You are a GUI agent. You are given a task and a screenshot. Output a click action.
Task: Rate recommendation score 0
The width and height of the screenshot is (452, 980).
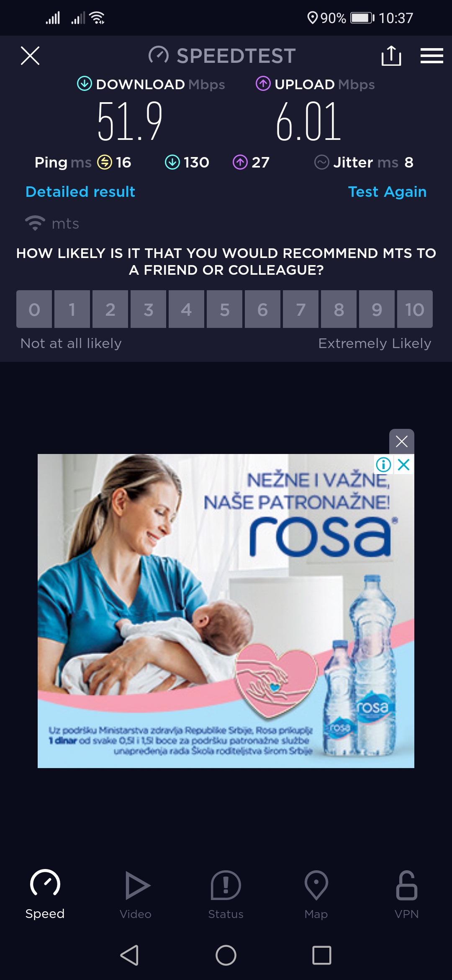34,309
